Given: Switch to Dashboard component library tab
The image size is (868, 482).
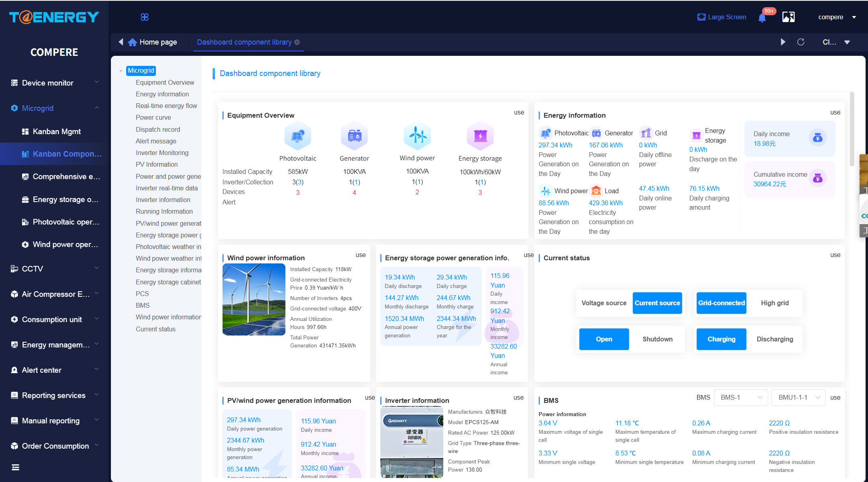Looking at the screenshot, I should (x=244, y=42).
